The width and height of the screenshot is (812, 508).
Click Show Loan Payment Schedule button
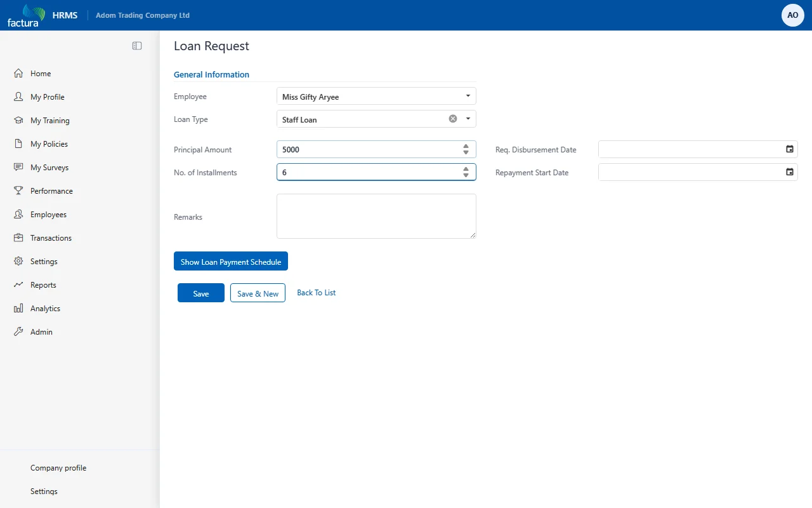[231, 262]
